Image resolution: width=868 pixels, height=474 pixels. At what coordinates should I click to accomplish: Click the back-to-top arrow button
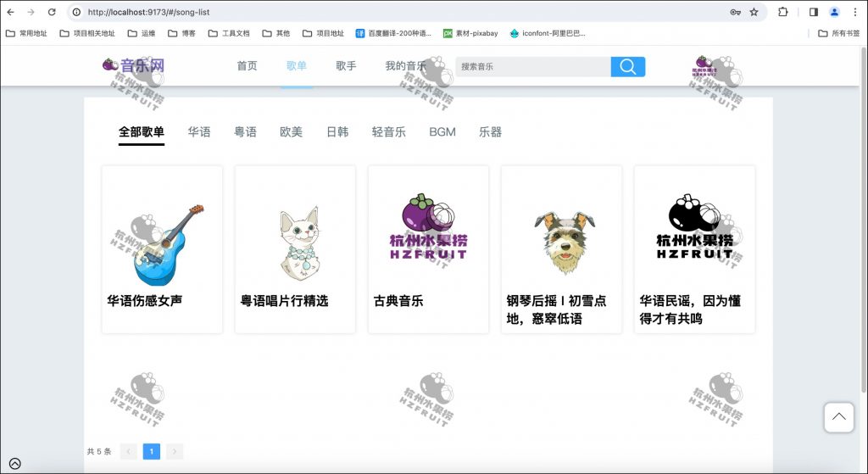[838, 417]
